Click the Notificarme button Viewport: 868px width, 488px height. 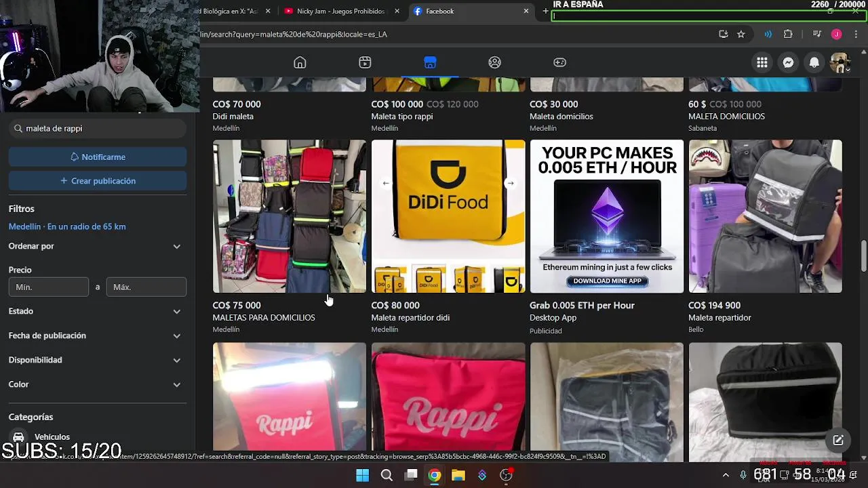[x=98, y=157]
